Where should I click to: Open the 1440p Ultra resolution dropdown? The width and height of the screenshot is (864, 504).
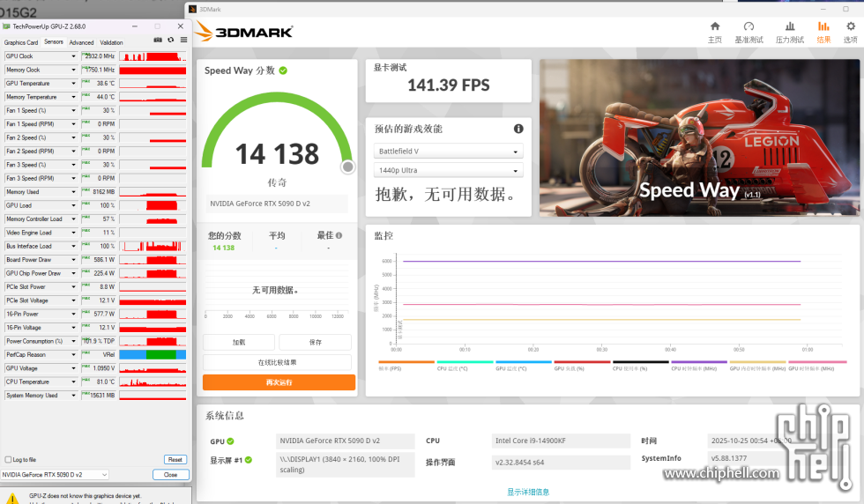[448, 170]
